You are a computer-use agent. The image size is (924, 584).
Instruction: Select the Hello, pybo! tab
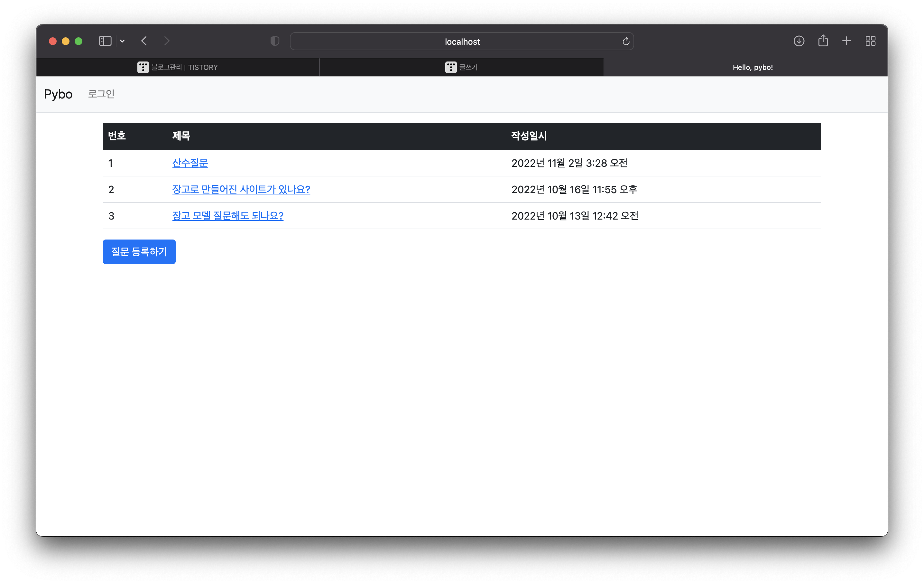tap(752, 67)
